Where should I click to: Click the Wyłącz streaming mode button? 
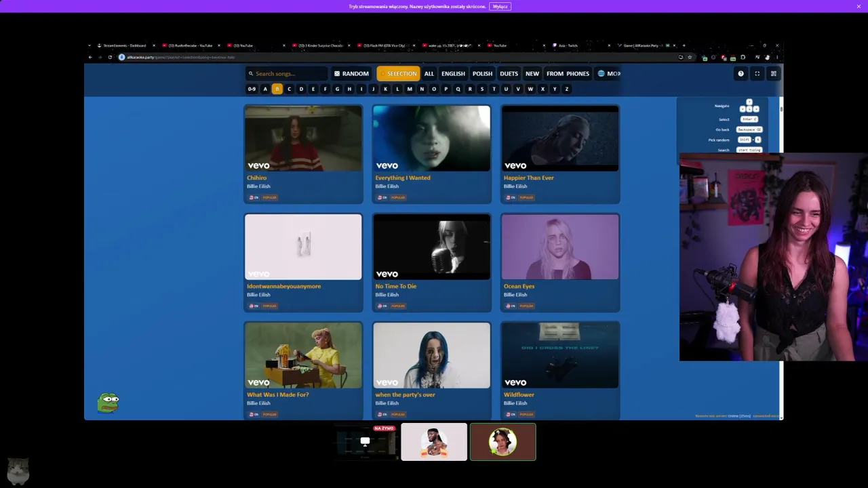pyautogui.click(x=500, y=6)
